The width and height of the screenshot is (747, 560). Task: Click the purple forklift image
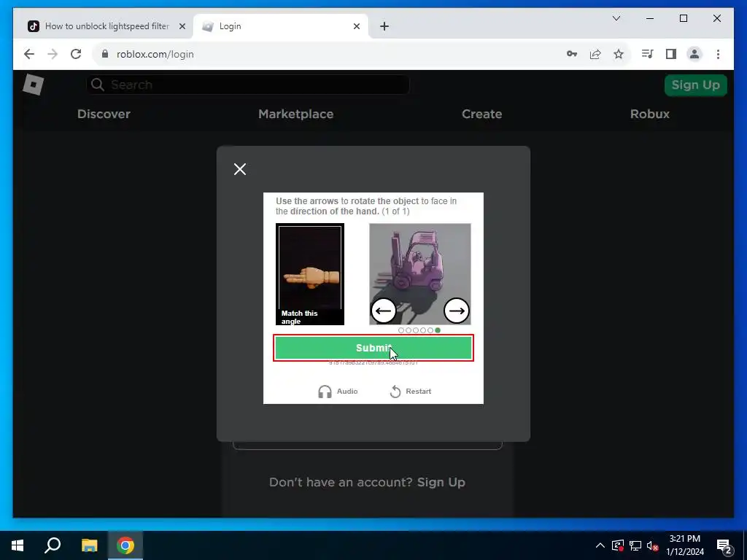pos(420,274)
